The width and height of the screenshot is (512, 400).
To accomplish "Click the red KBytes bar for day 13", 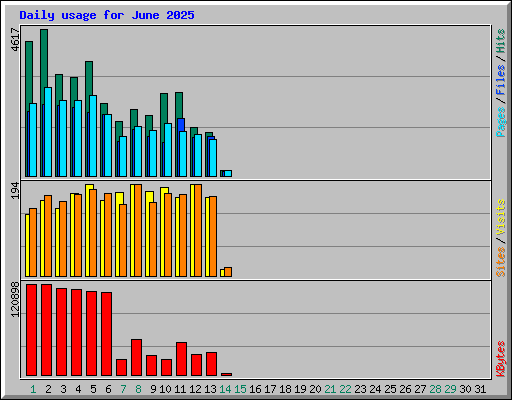I will pyautogui.click(x=211, y=364).
